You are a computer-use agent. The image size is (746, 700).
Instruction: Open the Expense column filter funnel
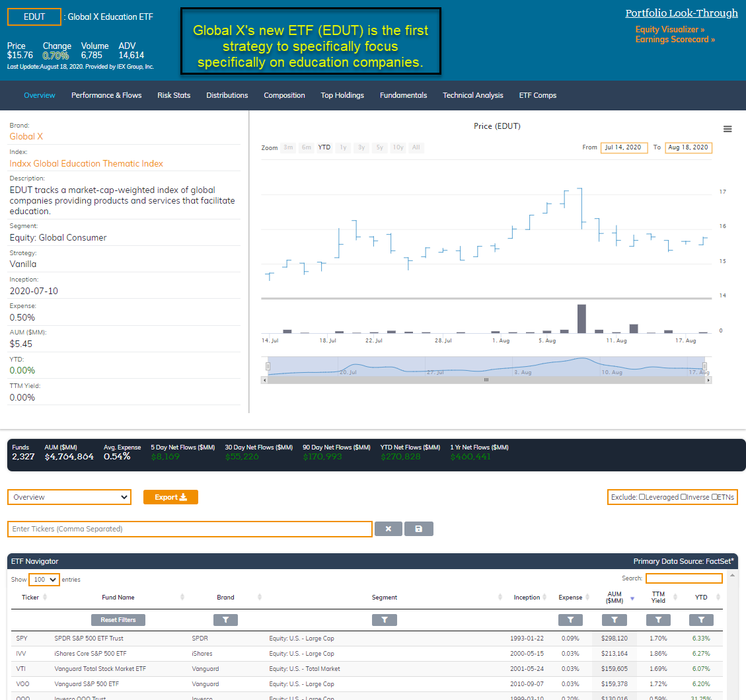click(x=570, y=620)
